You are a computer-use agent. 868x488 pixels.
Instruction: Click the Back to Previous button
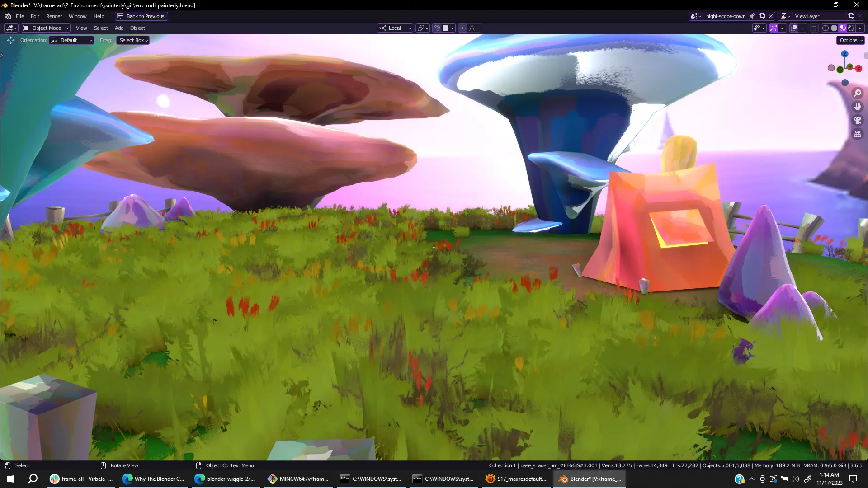(141, 16)
